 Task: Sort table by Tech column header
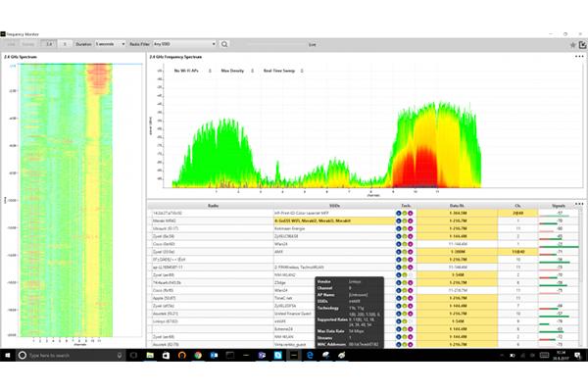coord(406,206)
